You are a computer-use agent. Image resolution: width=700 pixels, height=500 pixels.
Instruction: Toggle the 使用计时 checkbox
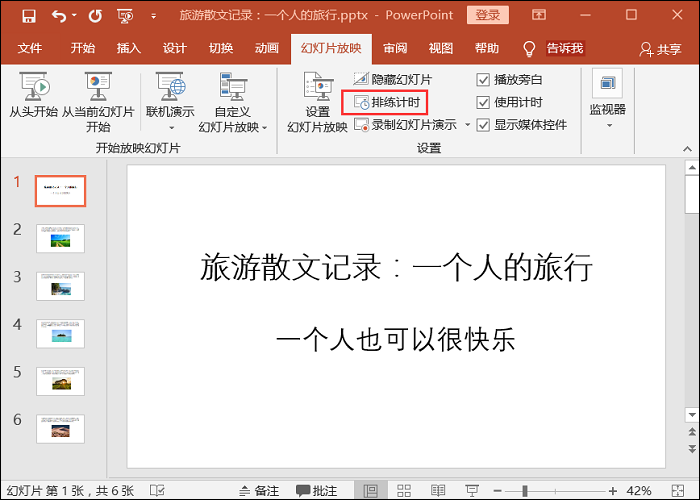[483, 102]
